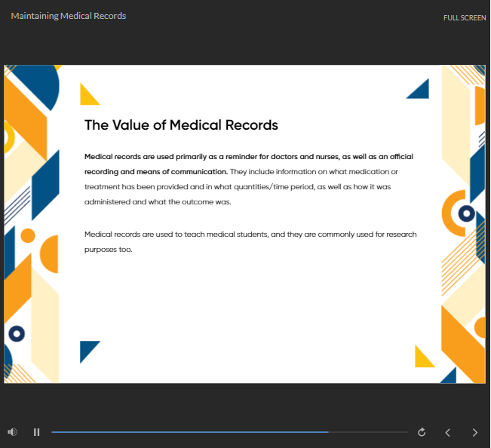This screenshot has width=491, height=448.
Task: Click the navy ring on the lower left border
Action: coord(17,333)
